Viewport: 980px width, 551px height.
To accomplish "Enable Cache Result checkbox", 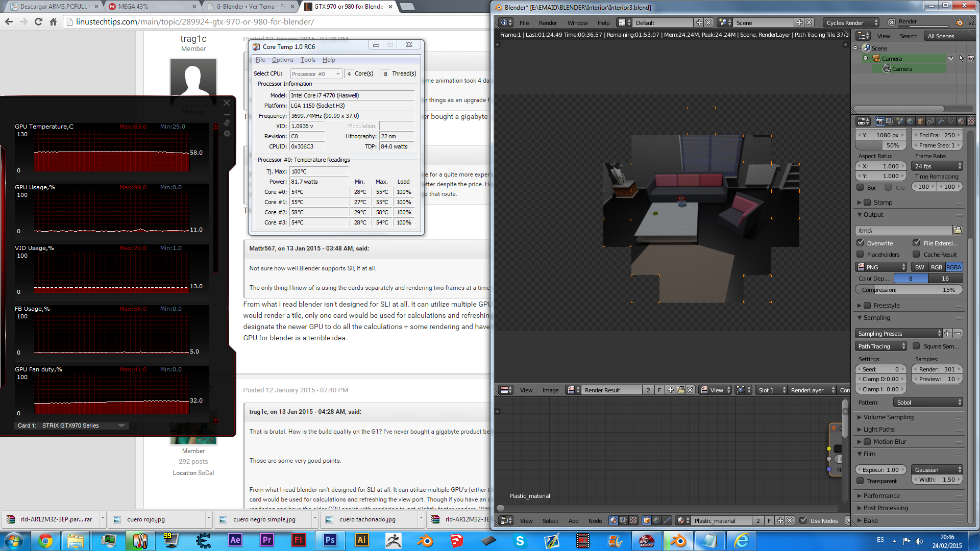I will pos(917,254).
